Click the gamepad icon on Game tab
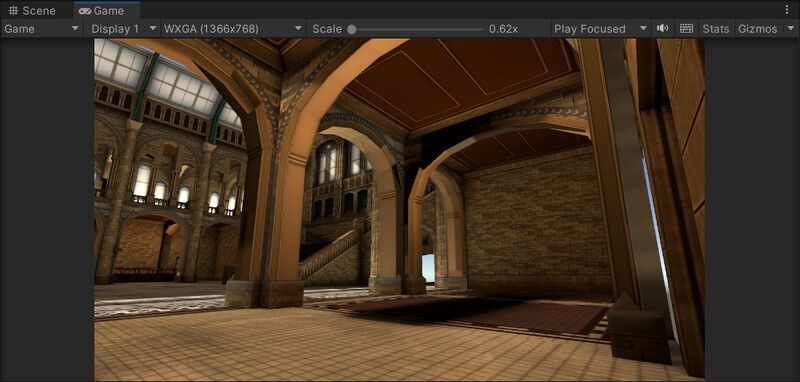The width and height of the screenshot is (800, 382). pyautogui.click(x=85, y=11)
